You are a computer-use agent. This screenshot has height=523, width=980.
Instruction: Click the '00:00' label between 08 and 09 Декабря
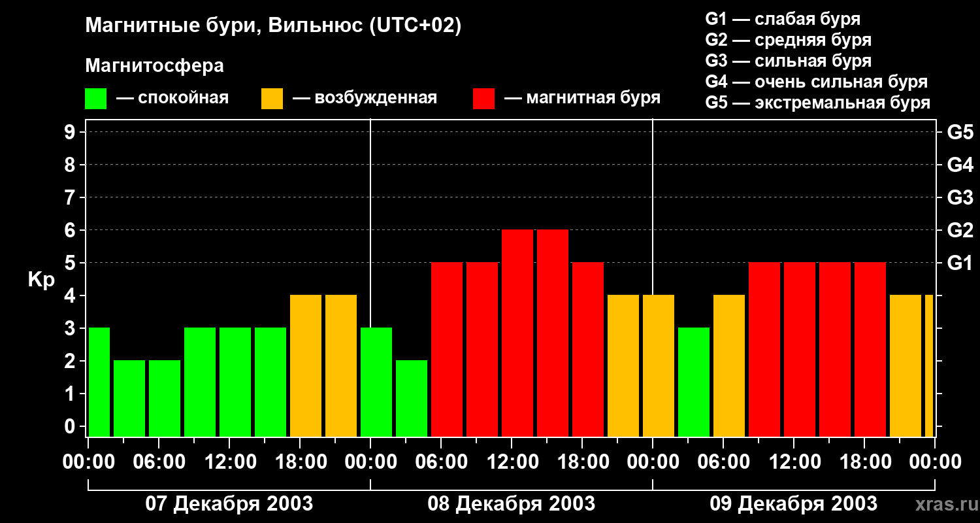click(x=653, y=462)
